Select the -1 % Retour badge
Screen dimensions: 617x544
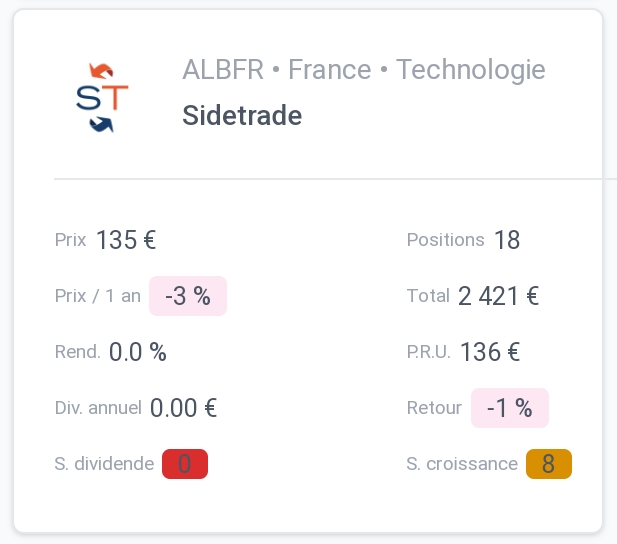pos(510,408)
